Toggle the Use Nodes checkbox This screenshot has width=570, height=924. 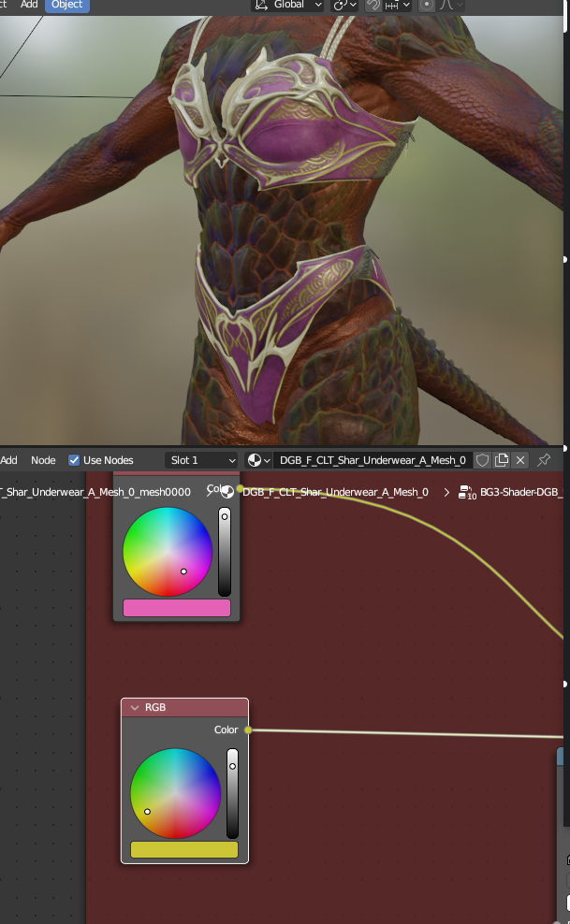point(74,460)
